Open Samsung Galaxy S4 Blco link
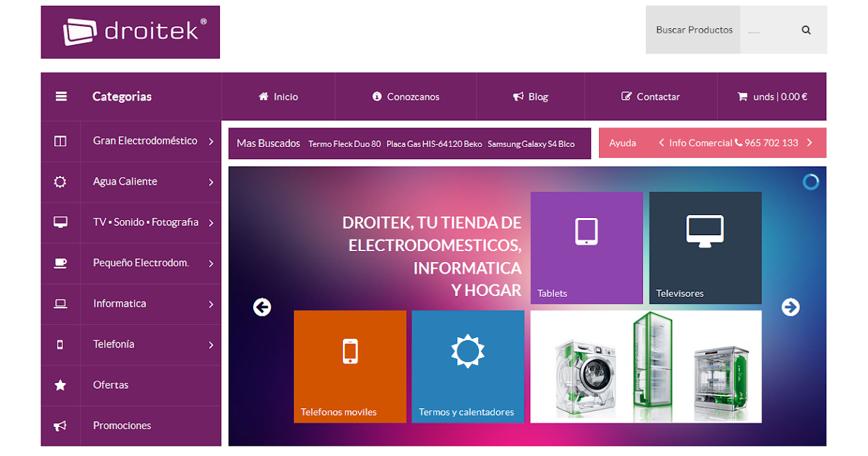Viewport: 868px width, 456px height. coord(531,144)
